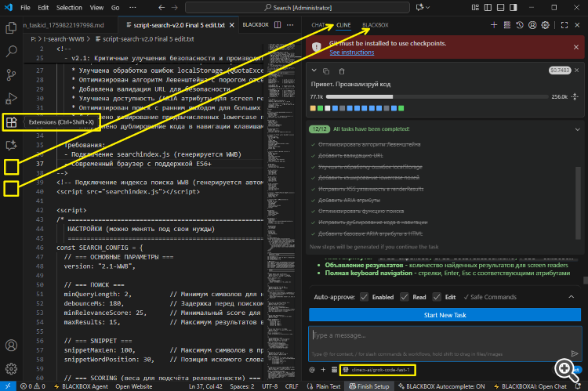The image size is (588, 391).
Task: Send the message with the arrow icon
Action: point(574,353)
